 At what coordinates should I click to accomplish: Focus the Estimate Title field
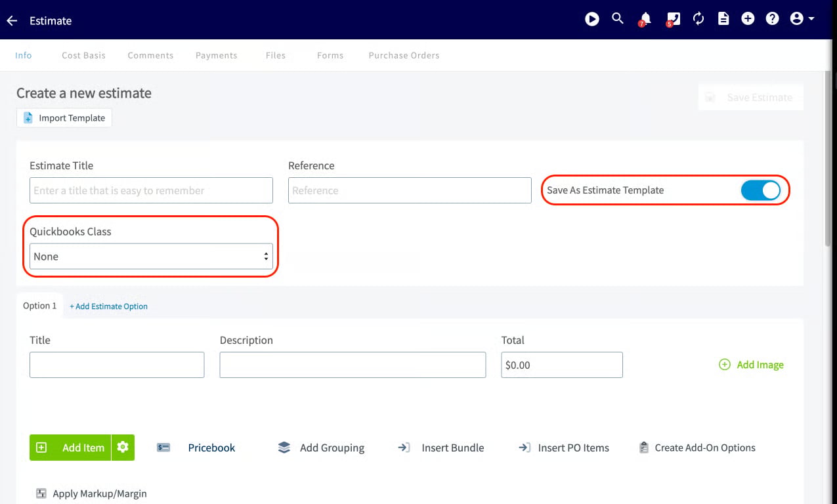tap(151, 190)
